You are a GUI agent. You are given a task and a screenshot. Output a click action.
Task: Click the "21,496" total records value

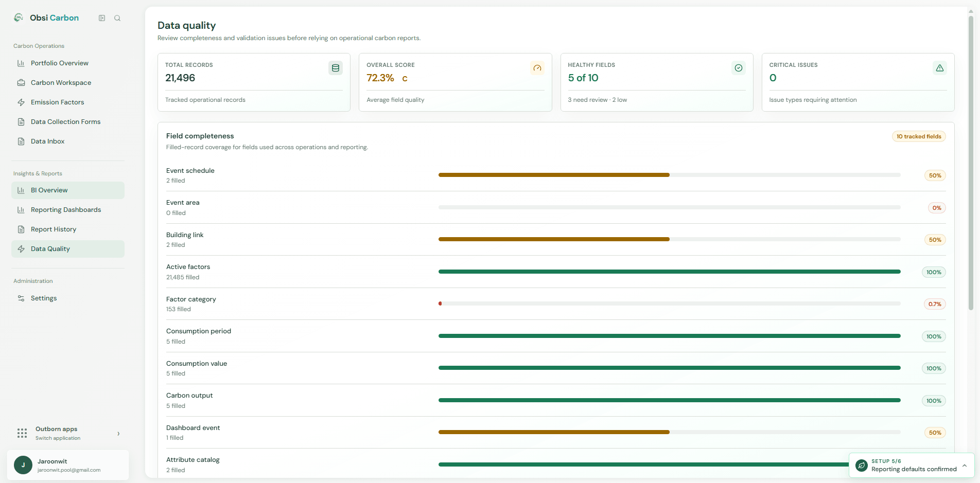(180, 78)
